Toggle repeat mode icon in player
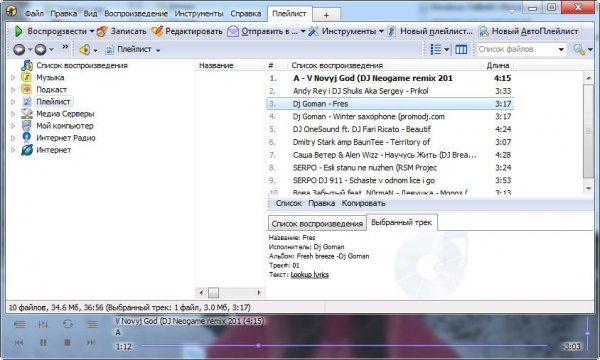Image resolution: width=600 pixels, height=360 pixels. tap(68, 324)
